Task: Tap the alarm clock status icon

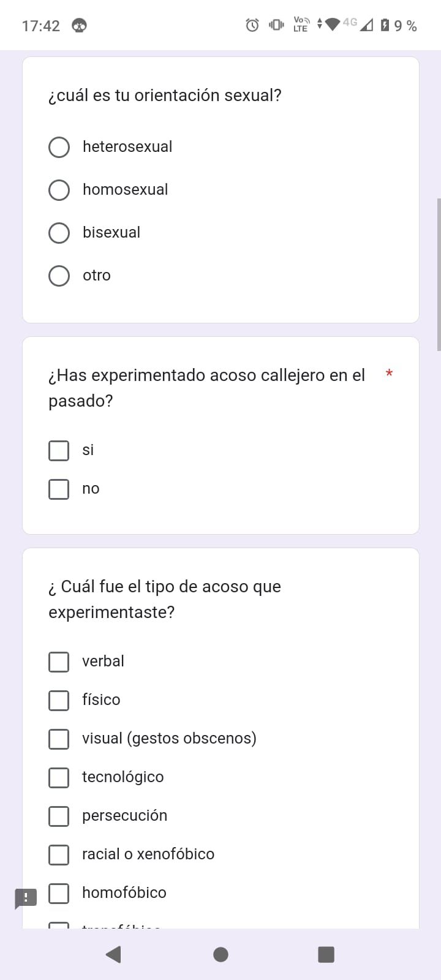Action: coord(252,25)
